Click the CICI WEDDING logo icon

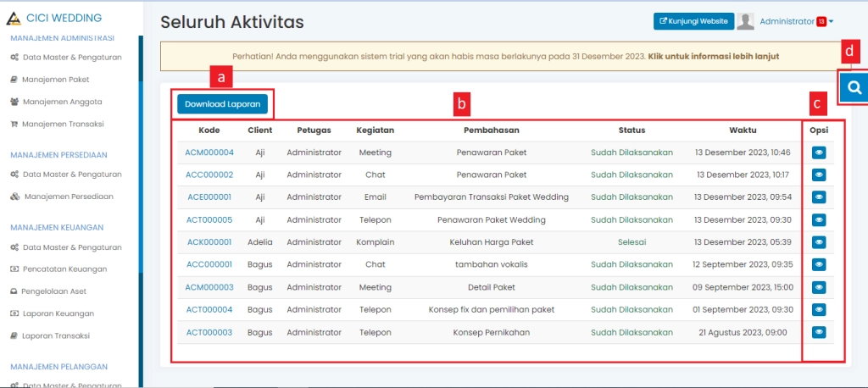(x=14, y=18)
